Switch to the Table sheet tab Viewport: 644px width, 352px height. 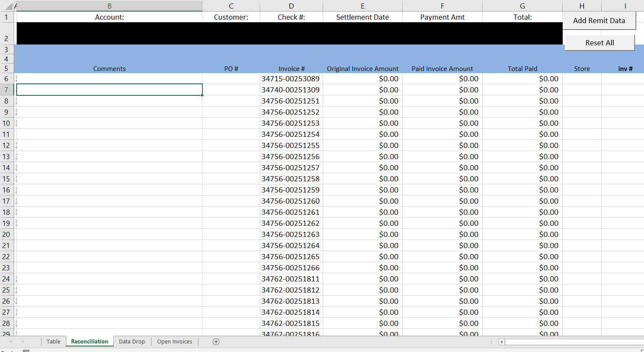coord(53,341)
